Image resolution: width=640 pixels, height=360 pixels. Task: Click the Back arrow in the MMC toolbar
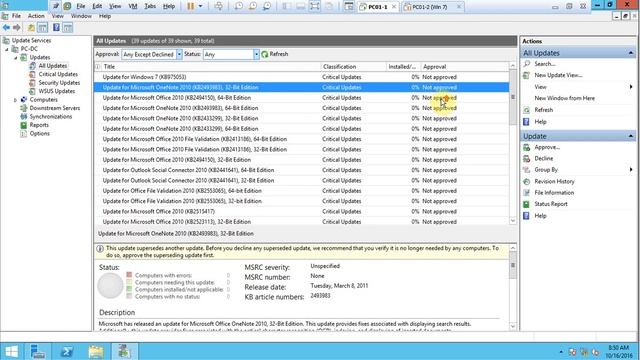[x=6, y=27]
